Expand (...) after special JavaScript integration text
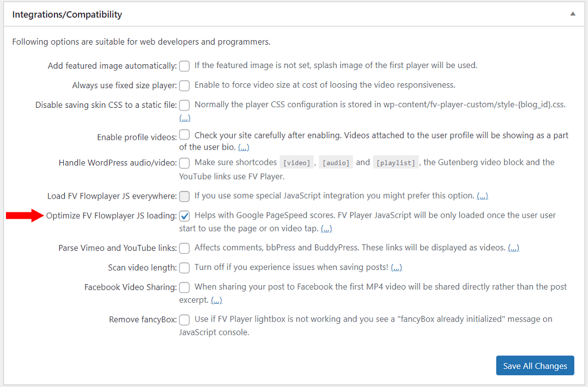The width and height of the screenshot is (588, 387). click(482, 196)
